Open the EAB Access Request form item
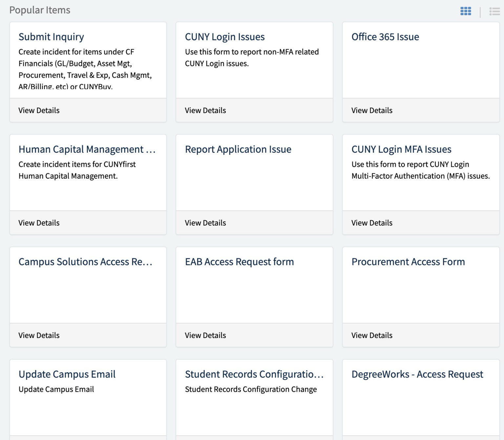Image resolution: width=504 pixels, height=440 pixels. [x=240, y=262]
